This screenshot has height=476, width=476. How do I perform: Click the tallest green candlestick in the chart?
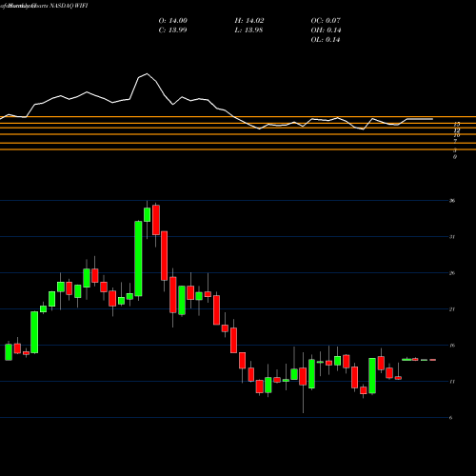138,259
